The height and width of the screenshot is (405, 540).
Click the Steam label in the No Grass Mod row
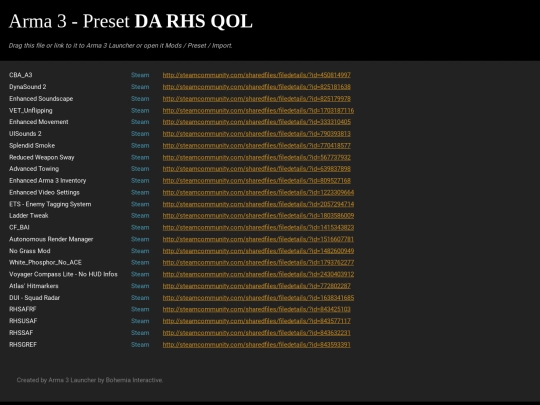pos(140,251)
